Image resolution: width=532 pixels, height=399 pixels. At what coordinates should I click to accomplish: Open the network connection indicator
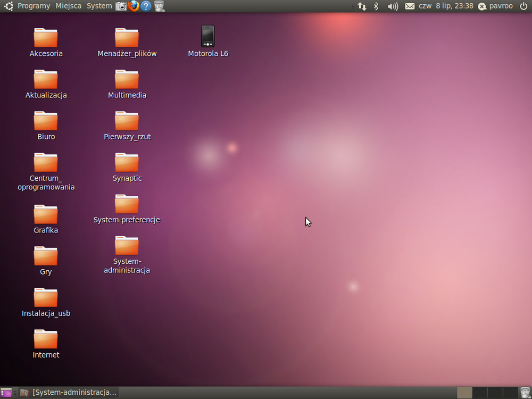point(362,6)
